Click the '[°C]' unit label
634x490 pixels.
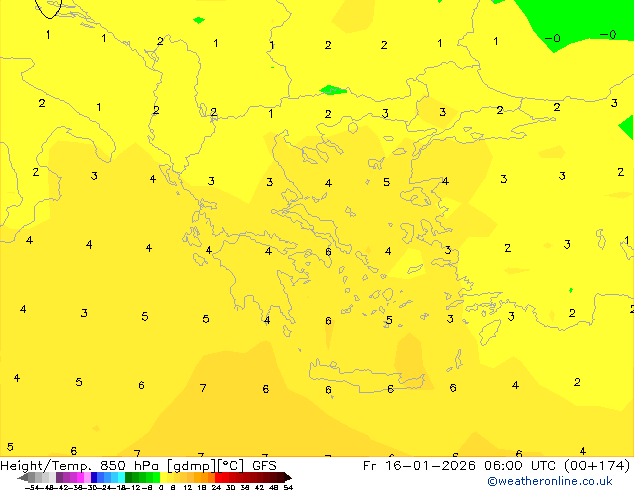231,466
